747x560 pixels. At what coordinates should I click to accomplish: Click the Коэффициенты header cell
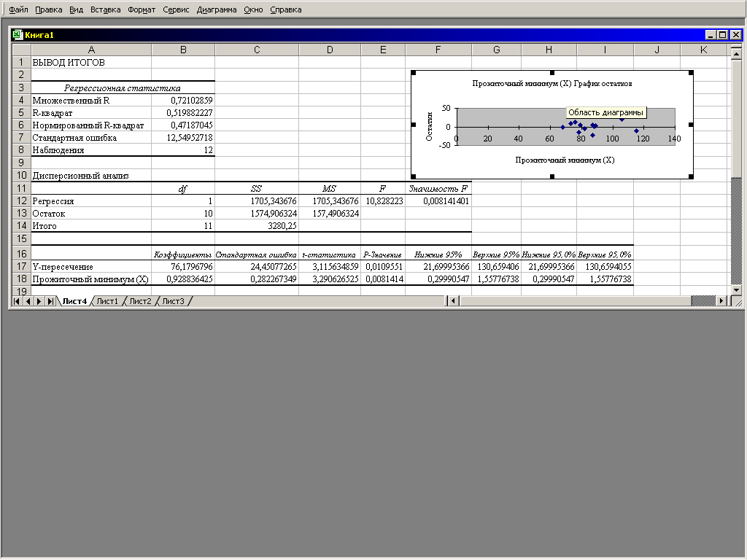[x=183, y=254]
